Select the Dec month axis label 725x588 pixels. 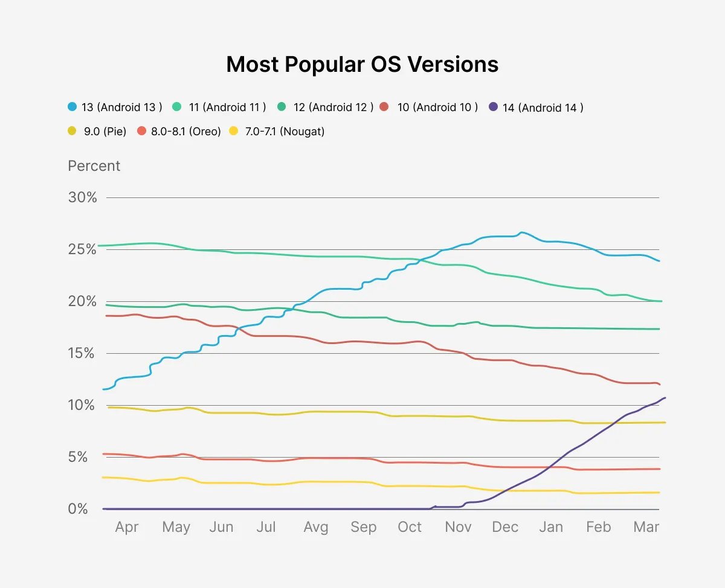pyautogui.click(x=505, y=527)
